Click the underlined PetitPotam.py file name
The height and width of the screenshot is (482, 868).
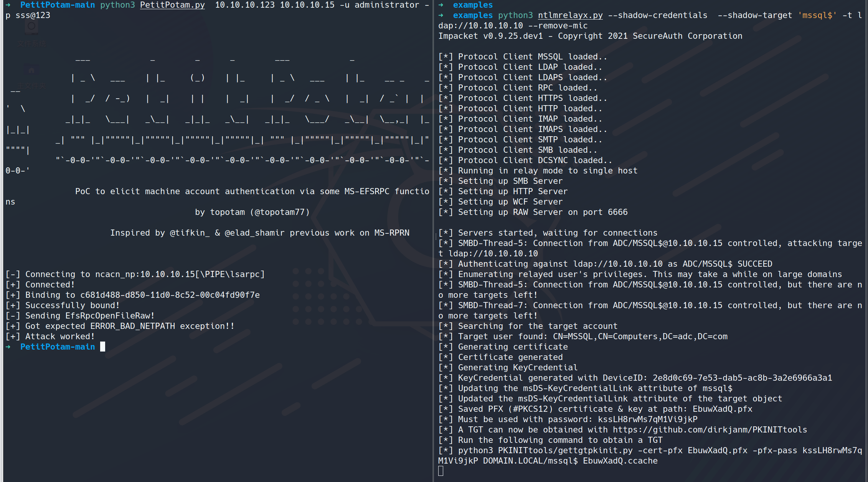click(172, 5)
